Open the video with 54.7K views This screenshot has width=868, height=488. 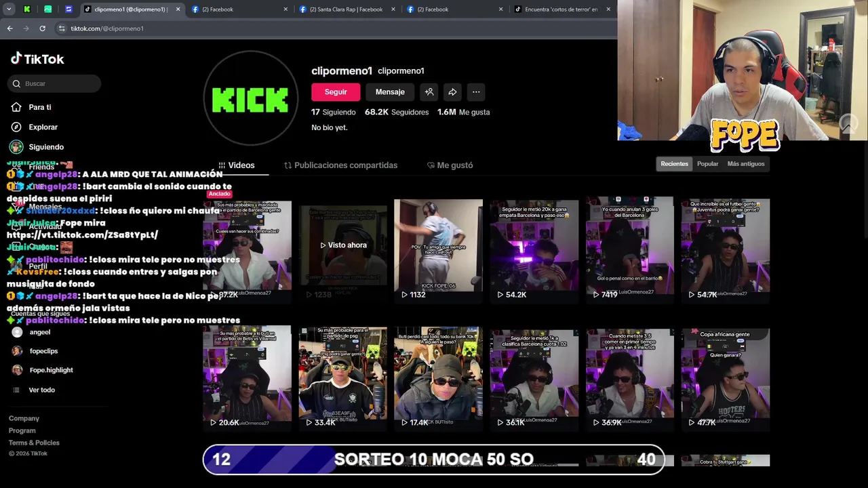(x=726, y=250)
